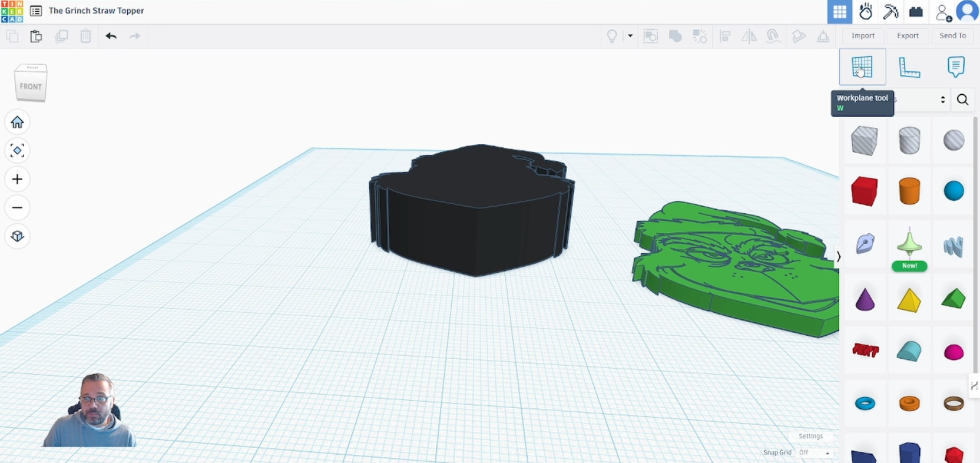Zoom in with the plus icon

17,179
